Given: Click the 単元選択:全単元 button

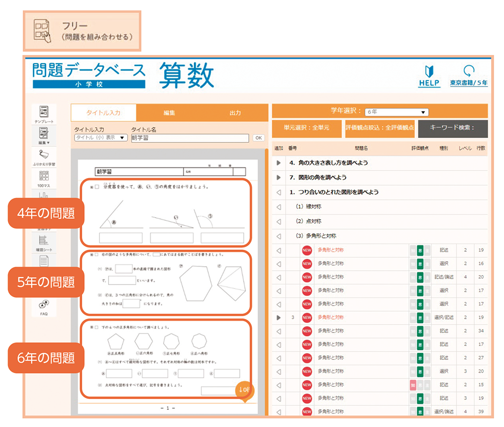Looking at the screenshot, I should click(306, 128).
